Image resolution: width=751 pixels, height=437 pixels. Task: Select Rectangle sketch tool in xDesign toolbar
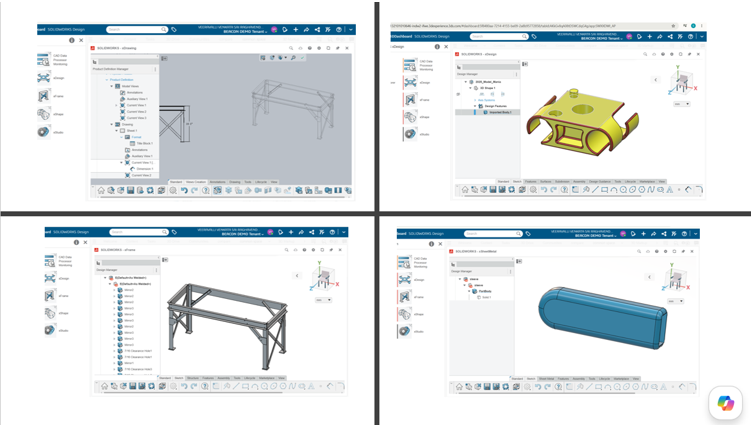click(x=604, y=190)
